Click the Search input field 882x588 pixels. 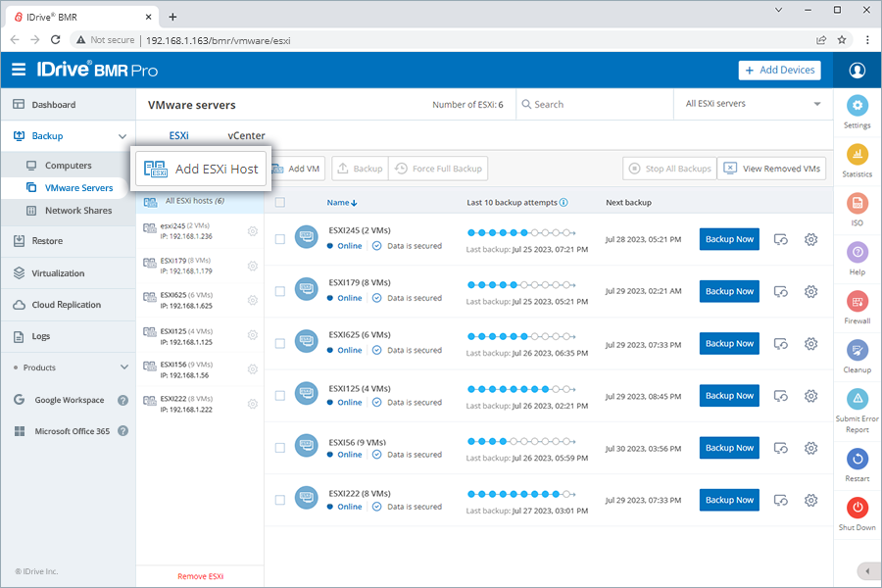(593, 104)
